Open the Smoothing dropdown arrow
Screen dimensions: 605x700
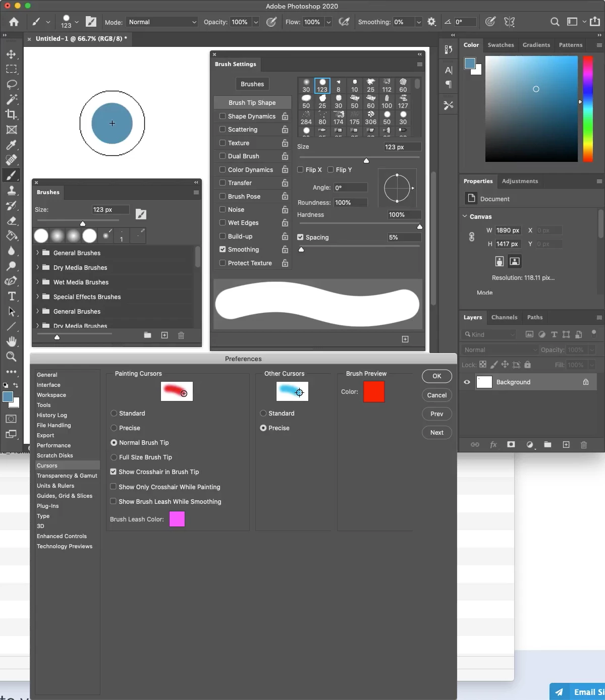click(418, 22)
